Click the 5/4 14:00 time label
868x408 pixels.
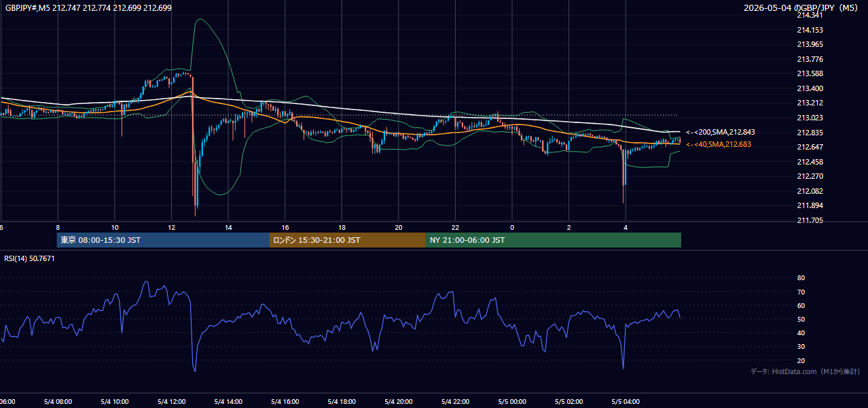[x=228, y=402]
